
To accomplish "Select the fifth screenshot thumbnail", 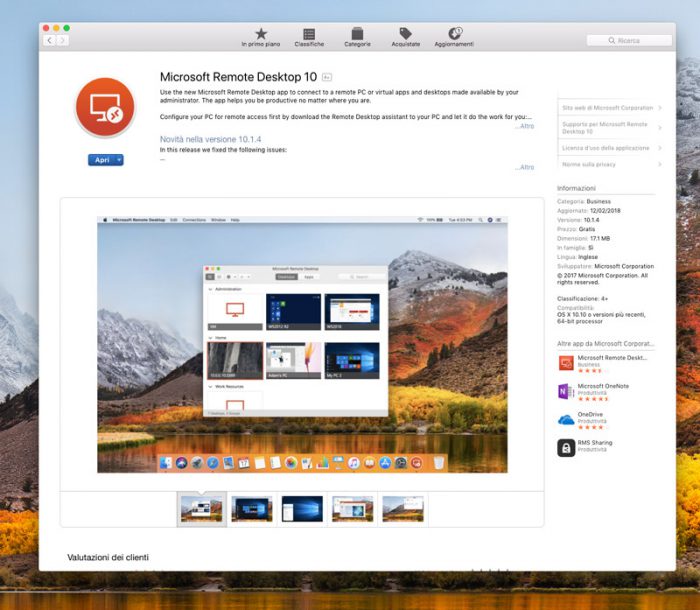I will (x=403, y=509).
